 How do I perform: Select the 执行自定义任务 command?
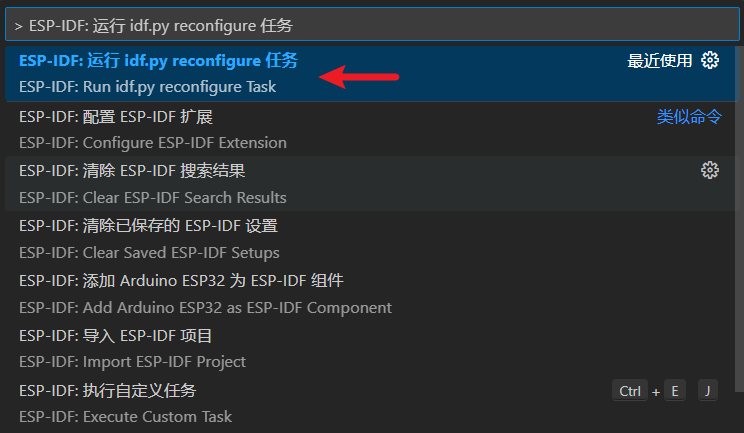click(114, 390)
